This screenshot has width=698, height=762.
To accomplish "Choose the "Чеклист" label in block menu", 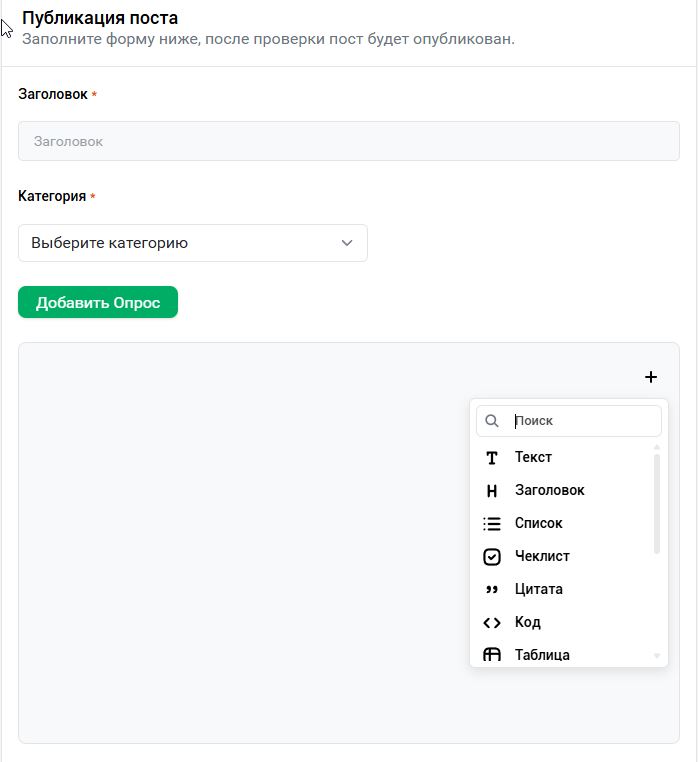I will [542, 556].
